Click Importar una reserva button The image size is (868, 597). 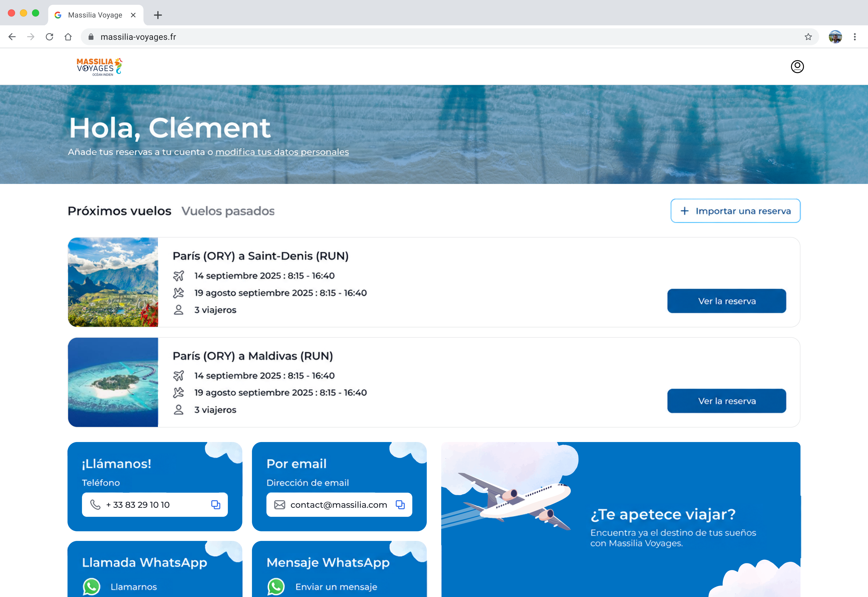pos(735,211)
